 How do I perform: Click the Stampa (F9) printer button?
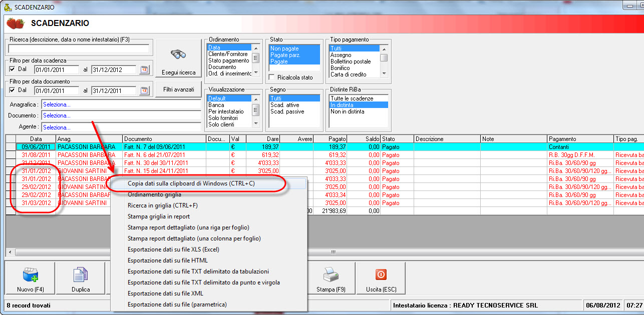point(331,278)
